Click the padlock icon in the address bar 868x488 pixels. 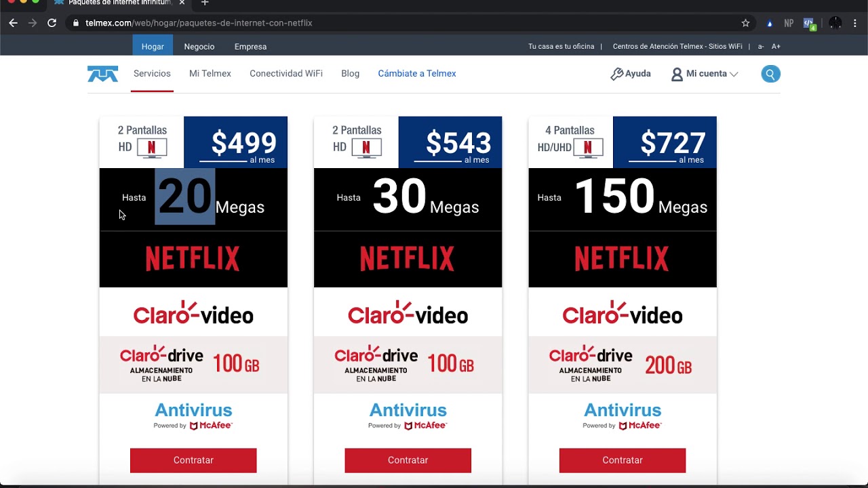click(x=76, y=23)
